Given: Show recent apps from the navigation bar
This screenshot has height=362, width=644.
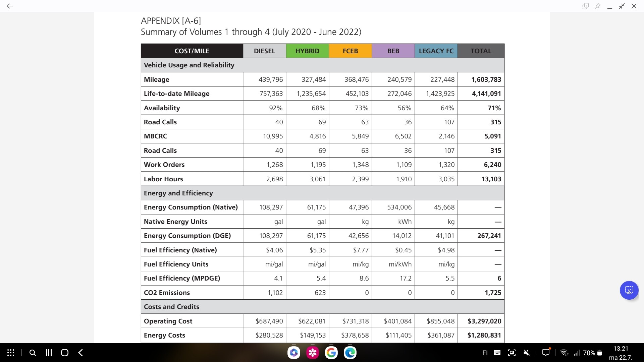Looking at the screenshot, I should coord(49,353).
